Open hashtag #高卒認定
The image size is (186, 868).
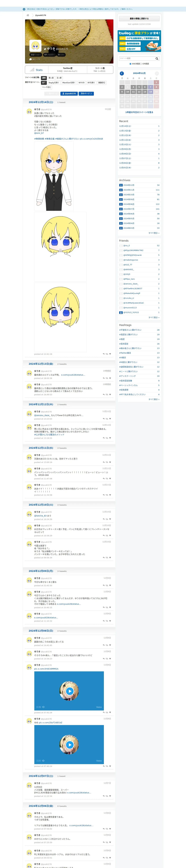(124, 344)
